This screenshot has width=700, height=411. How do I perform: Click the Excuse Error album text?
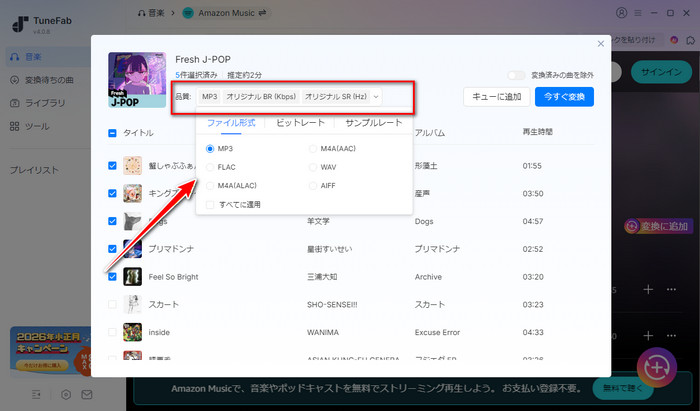pos(437,332)
